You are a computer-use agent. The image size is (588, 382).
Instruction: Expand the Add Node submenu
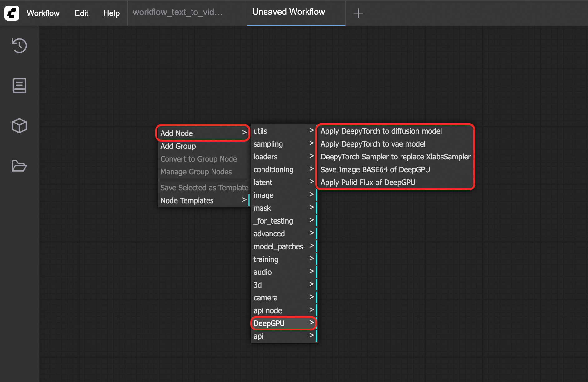point(203,133)
